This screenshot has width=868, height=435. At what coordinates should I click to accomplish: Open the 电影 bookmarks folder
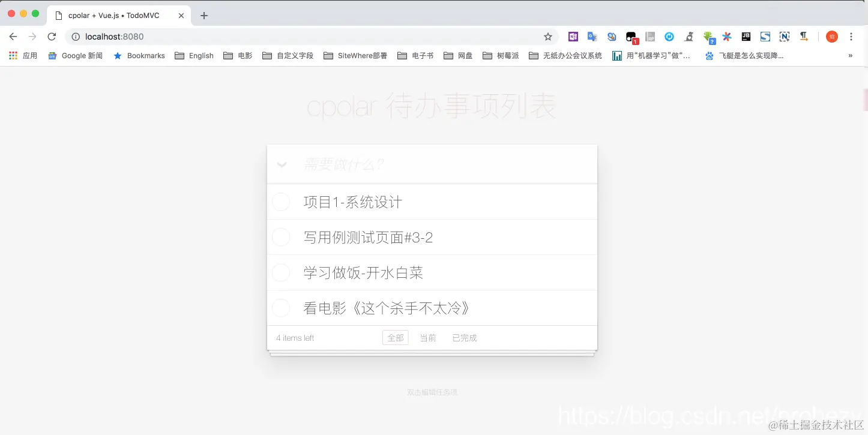238,55
